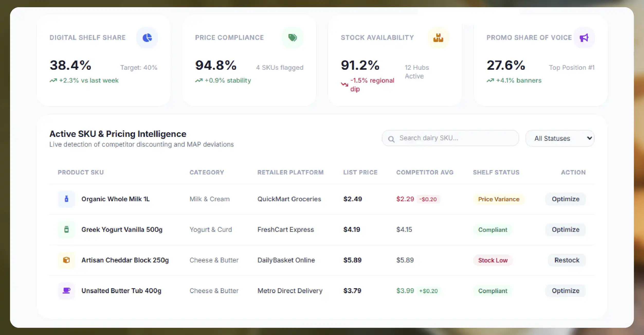644x335 pixels.
Task: Click the QuickMart Groceries retailer cell
Action: coord(289,199)
